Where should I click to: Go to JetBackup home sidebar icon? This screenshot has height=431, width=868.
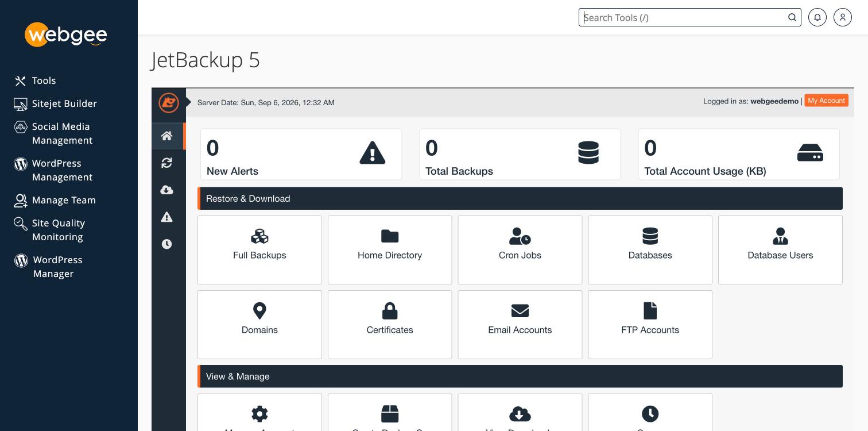(x=167, y=136)
